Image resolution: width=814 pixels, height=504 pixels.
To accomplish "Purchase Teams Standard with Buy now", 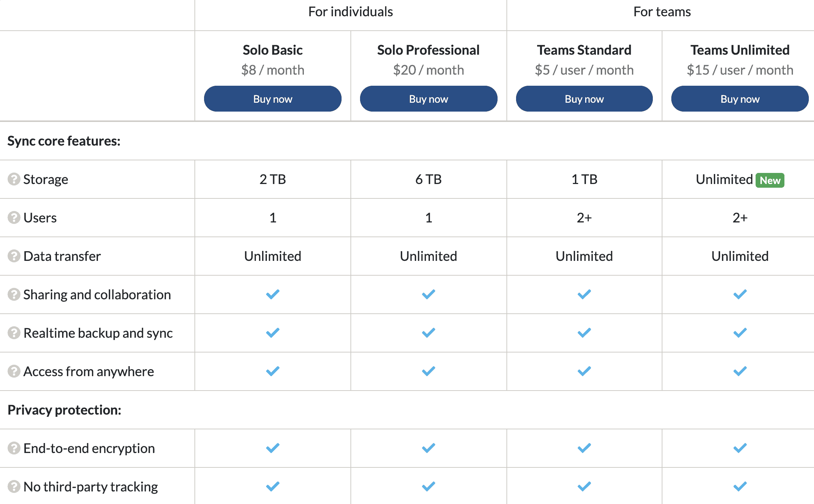I will pos(584,99).
